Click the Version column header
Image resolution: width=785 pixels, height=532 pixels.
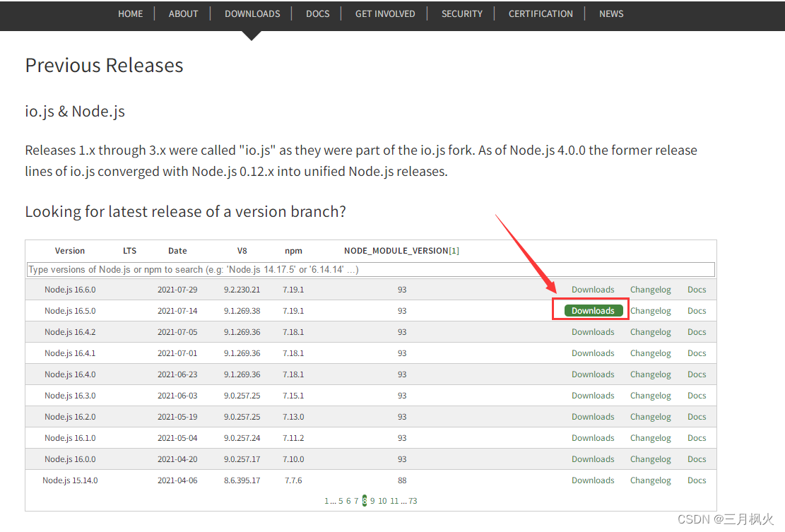70,251
